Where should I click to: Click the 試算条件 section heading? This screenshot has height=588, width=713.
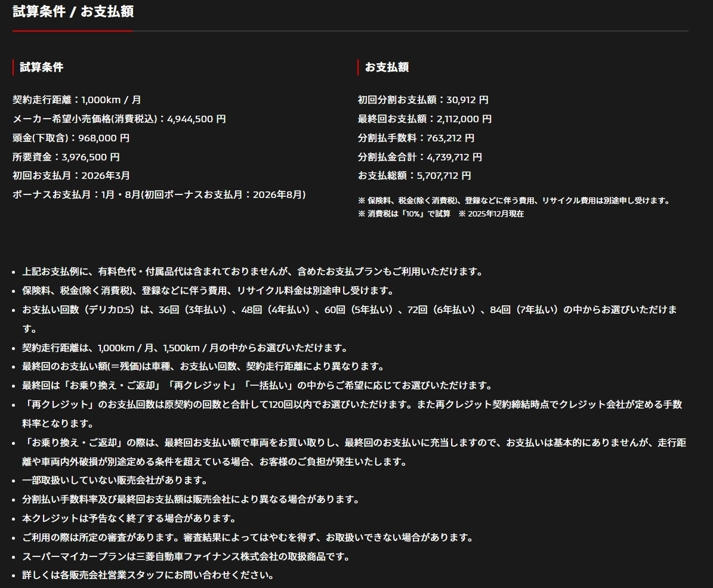[x=41, y=67]
